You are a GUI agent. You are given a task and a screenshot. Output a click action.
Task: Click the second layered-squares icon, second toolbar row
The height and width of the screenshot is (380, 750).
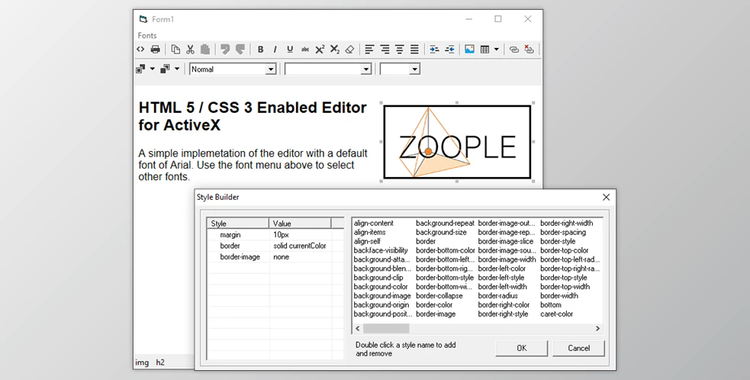click(165, 69)
